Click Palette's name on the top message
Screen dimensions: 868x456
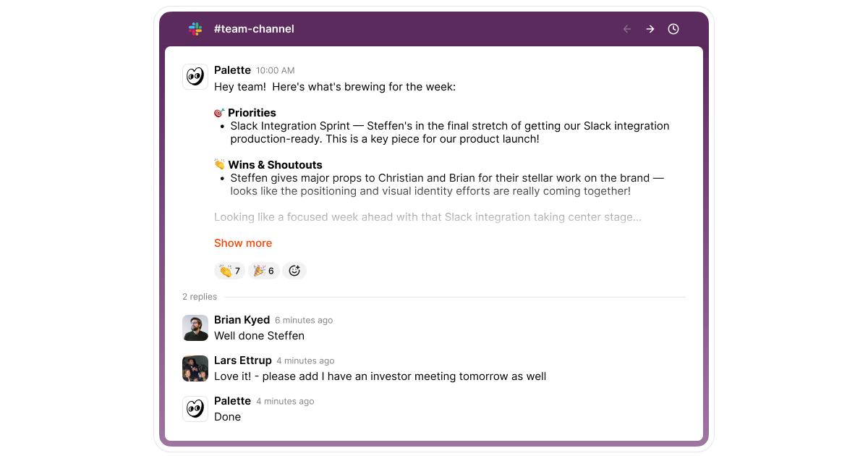pos(232,70)
